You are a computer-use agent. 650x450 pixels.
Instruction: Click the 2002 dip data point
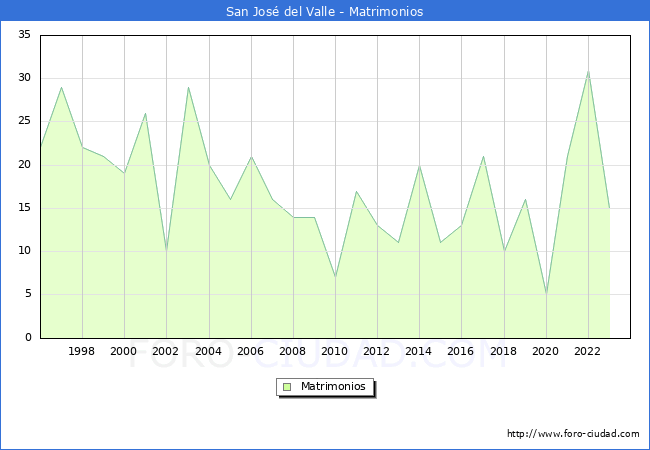(166, 251)
